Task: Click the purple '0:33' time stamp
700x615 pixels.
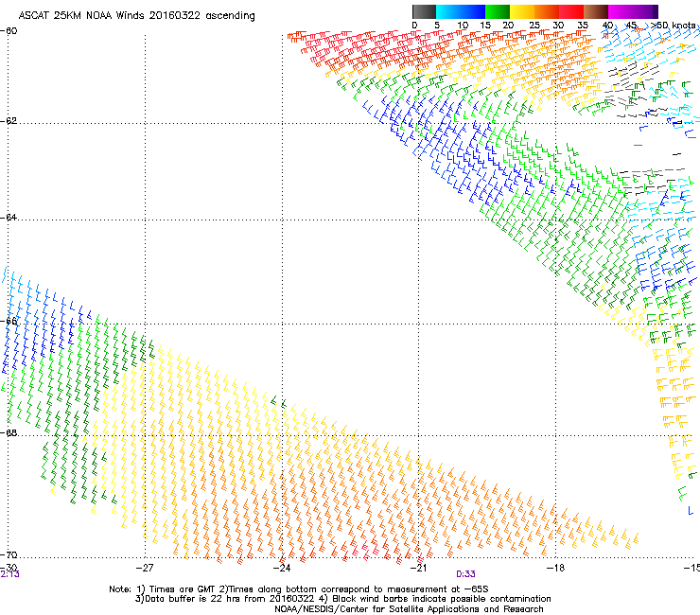Action: pos(465,574)
